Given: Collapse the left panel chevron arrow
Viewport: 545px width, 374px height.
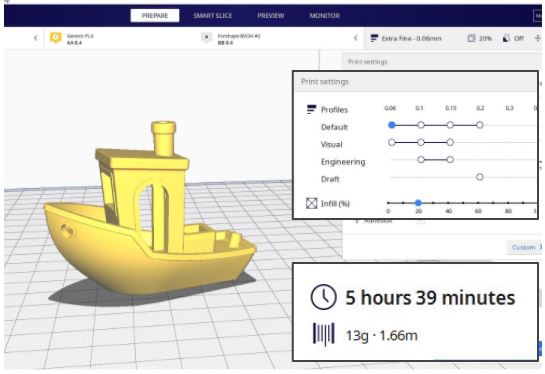Looking at the screenshot, I should coord(36,38).
